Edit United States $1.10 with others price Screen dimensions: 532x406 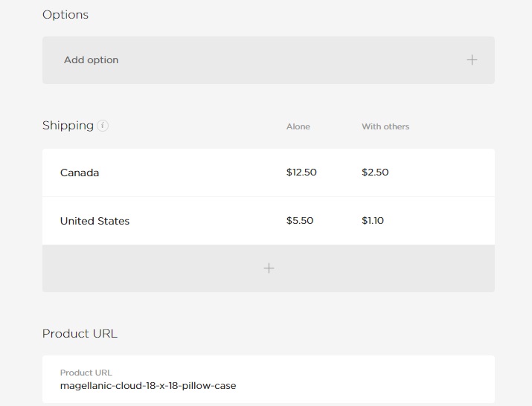pos(373,220)
